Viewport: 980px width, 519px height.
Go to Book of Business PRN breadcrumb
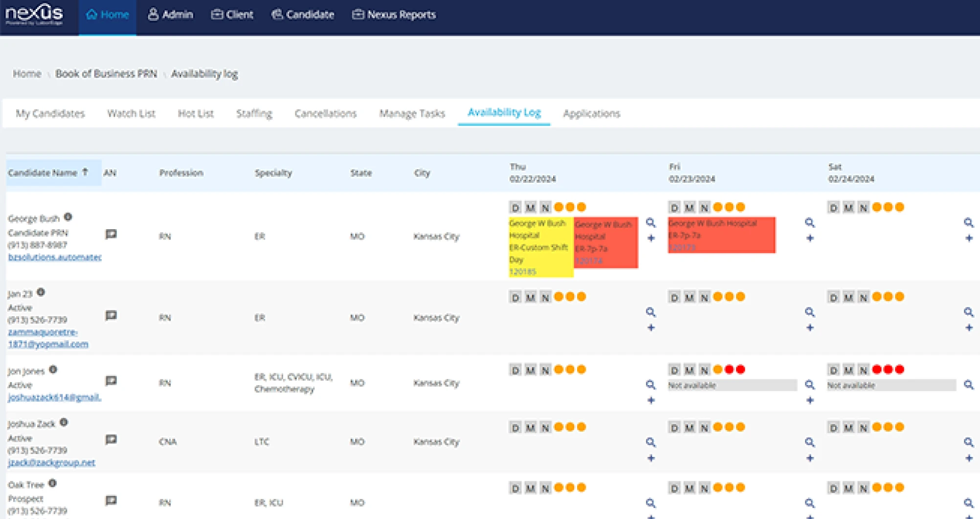pos(106,74)
